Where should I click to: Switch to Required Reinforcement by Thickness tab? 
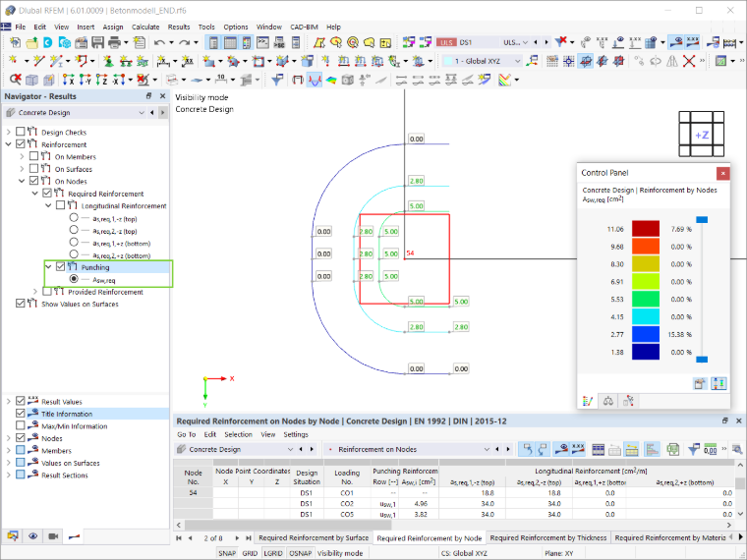tap(547, 537)
